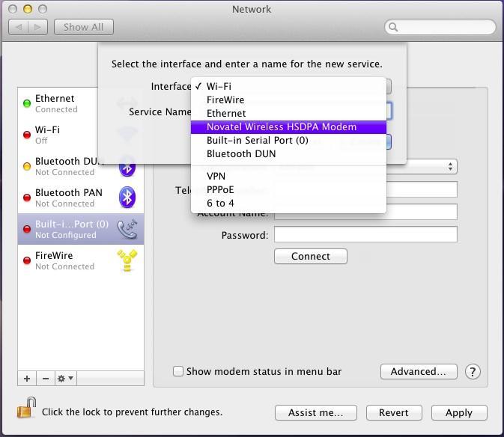
Task: Choose Ethernet from the interface dropdown
Action: [x=226, y=113]
